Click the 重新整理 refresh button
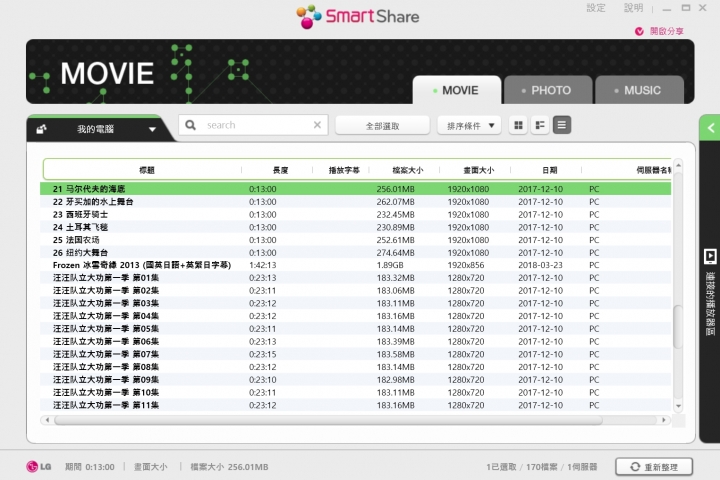The image size is (720, 480). click(654, 467)
